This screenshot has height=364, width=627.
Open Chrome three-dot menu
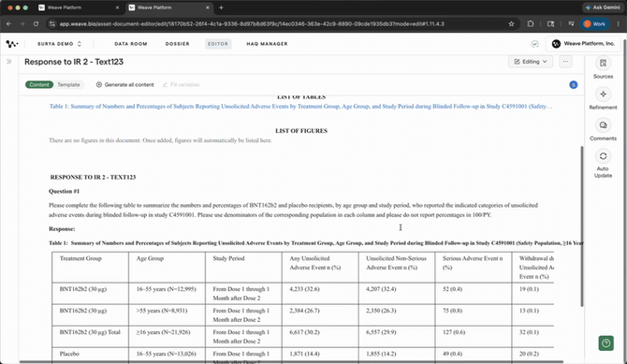[619, 24]
